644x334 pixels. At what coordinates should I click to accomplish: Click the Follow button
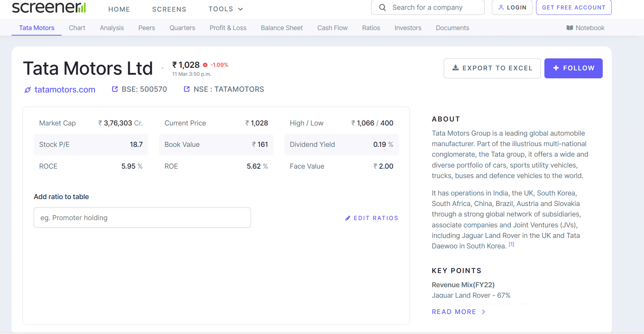[573, 68]
